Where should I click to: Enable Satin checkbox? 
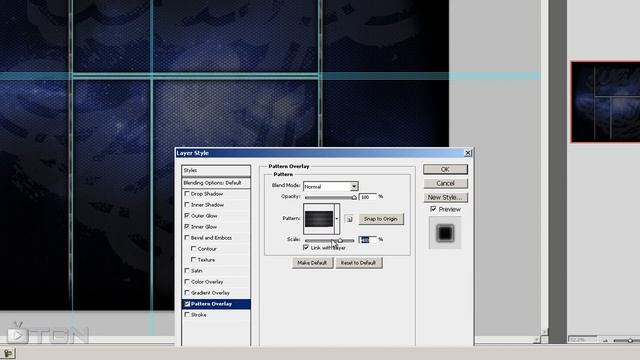(x=187, y=271)
